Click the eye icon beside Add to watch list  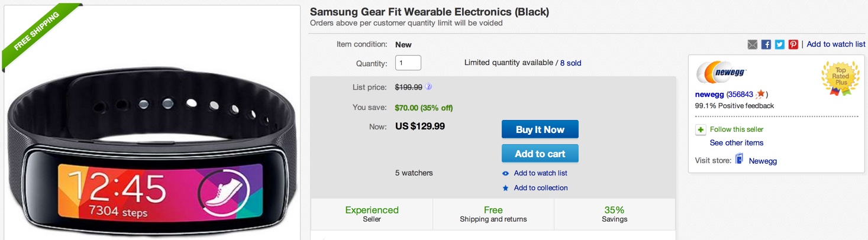click(x=505, y=174)
